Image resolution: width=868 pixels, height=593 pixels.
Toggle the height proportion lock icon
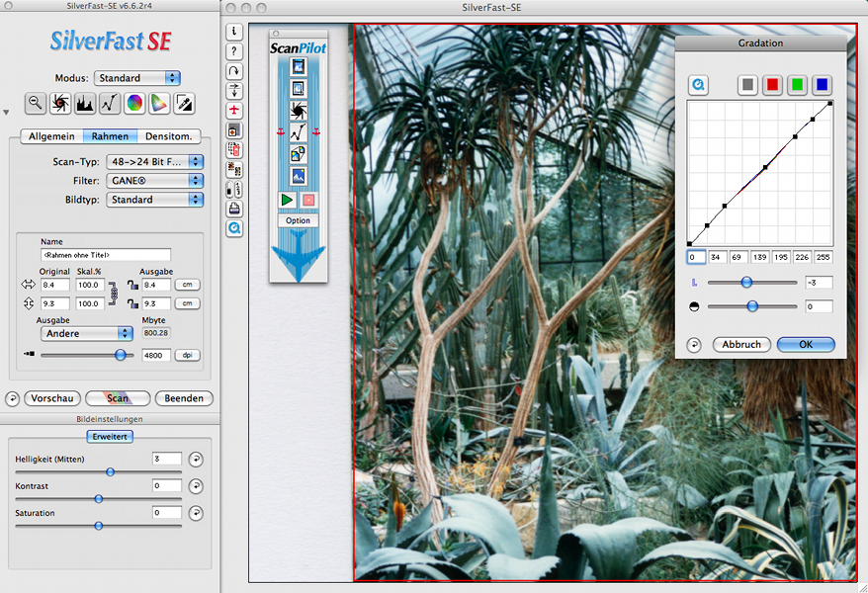point(132,303)
